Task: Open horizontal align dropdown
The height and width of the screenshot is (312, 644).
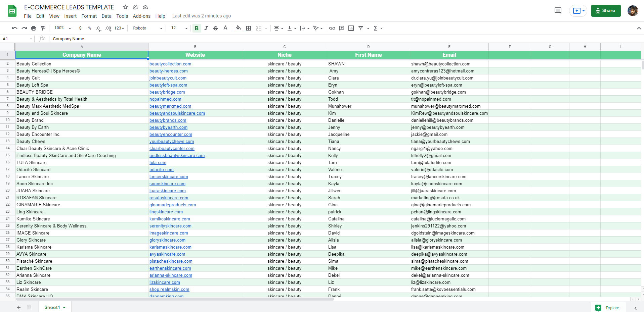Action: click(278, 28)
